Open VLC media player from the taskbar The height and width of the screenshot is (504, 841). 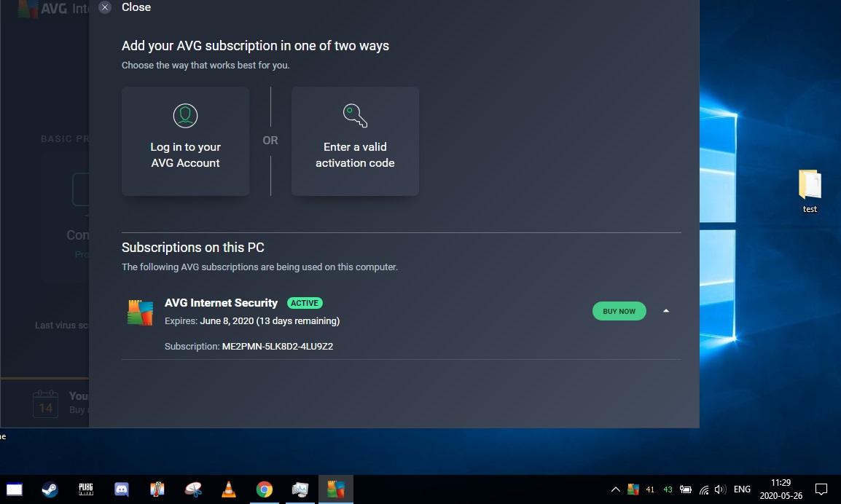[x=229, y=489]
